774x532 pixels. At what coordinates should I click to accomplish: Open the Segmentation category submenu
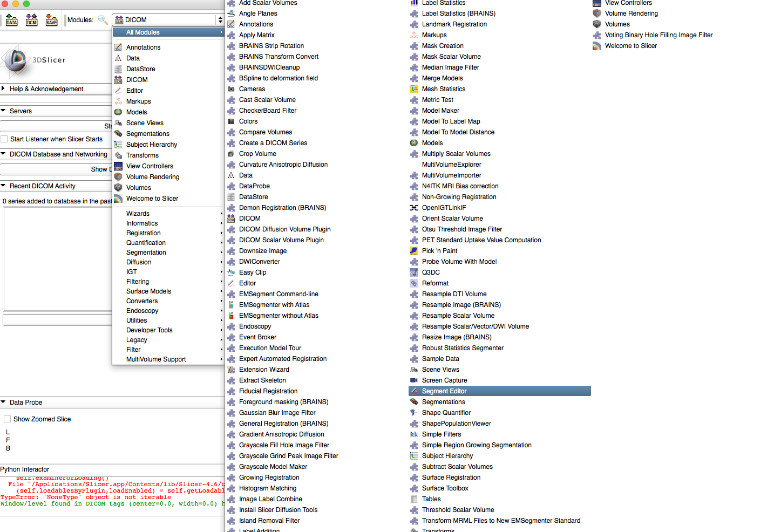tap(168, 253)
